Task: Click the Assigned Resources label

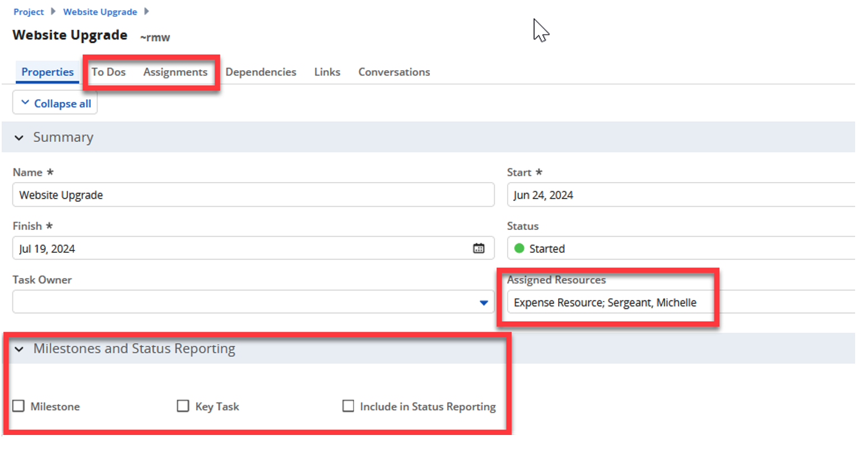Action: [556, 280]
